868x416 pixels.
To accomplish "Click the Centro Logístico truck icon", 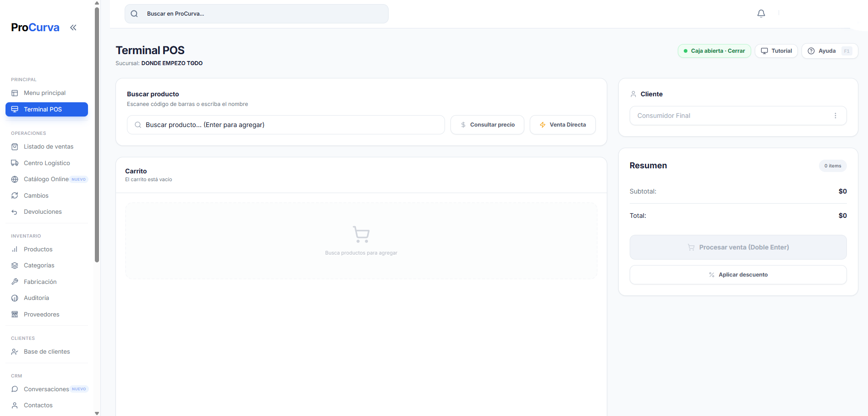I will (x=15, y=163).
